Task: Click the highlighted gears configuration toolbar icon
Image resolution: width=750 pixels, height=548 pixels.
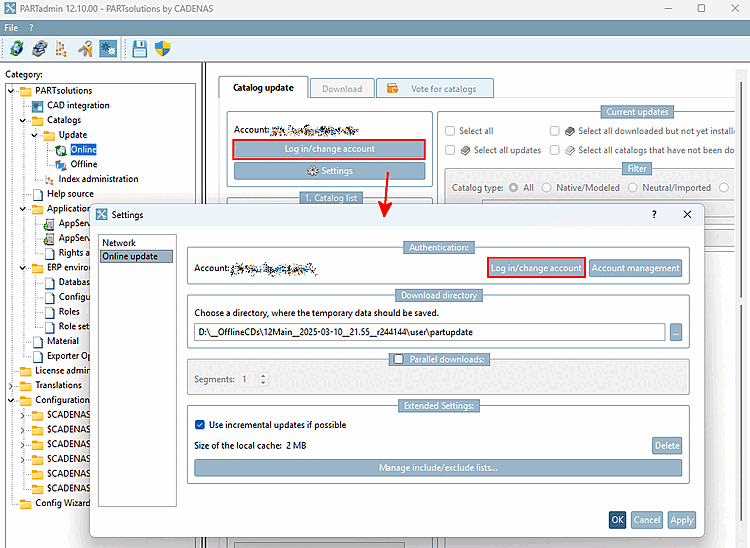Action: (108, 48)
